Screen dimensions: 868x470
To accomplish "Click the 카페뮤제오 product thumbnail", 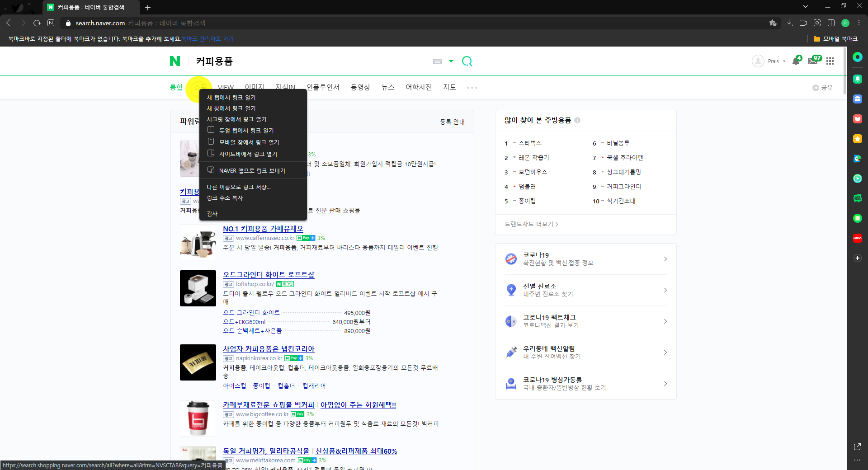I will click(x=198, y=242).
